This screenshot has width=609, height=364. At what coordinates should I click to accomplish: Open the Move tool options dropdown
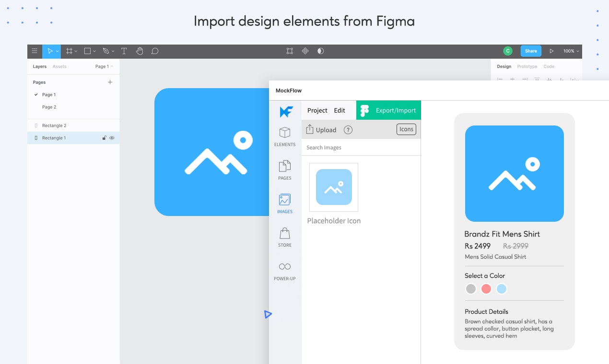57,51
